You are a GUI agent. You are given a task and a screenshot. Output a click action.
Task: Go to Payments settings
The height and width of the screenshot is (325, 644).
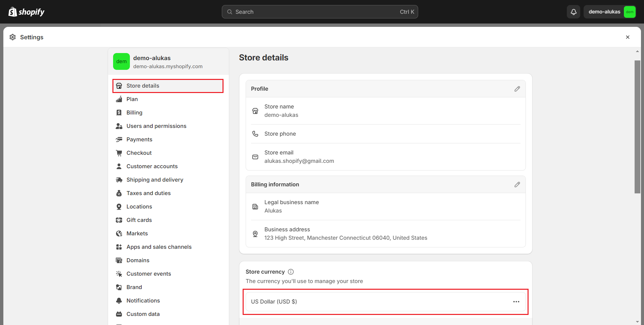[139, 139]
